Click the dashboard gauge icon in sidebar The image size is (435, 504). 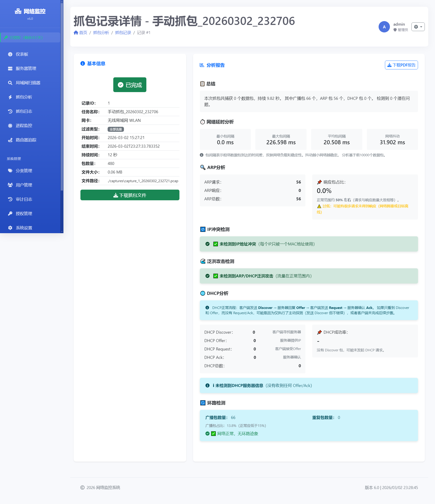coord(10,54)
